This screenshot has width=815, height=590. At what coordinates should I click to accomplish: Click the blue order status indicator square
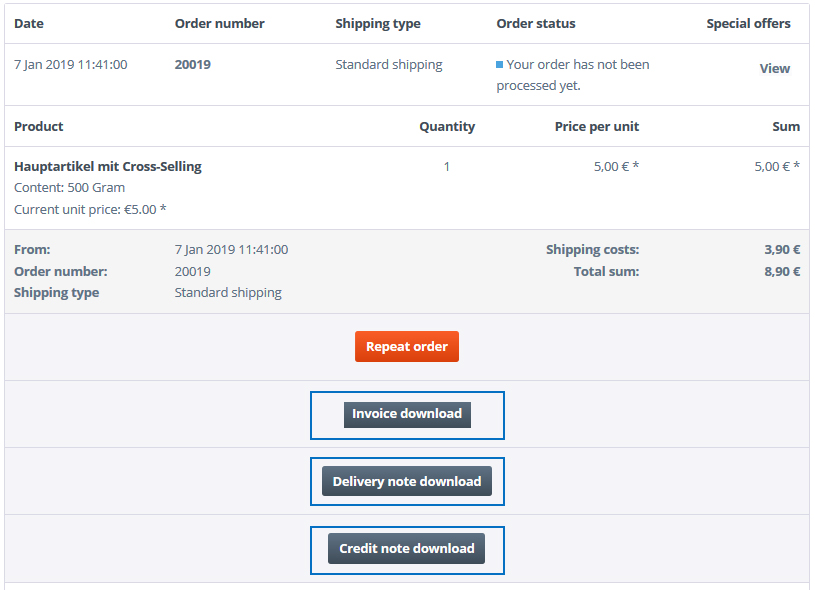[499, 64]
